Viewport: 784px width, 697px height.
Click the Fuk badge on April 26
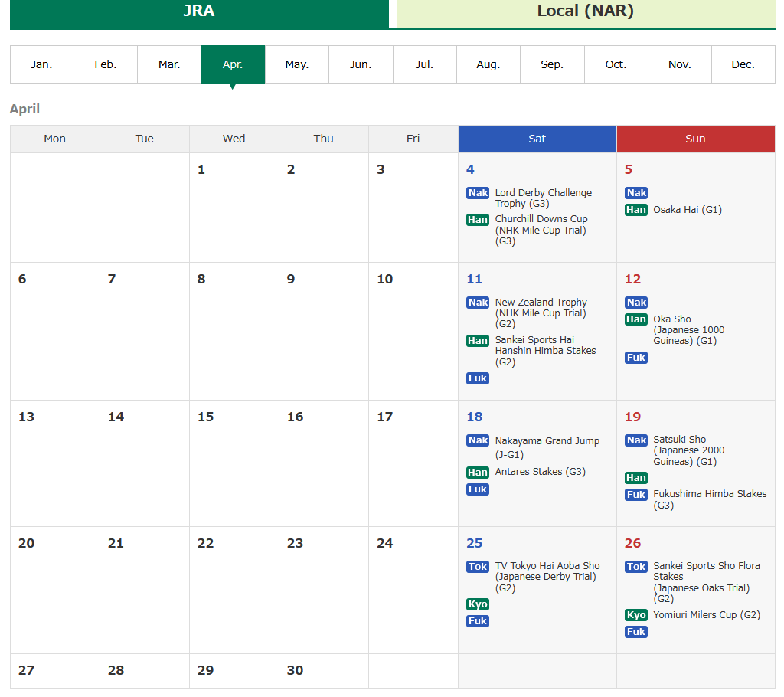pyautogui.click(x=636, y=632)
